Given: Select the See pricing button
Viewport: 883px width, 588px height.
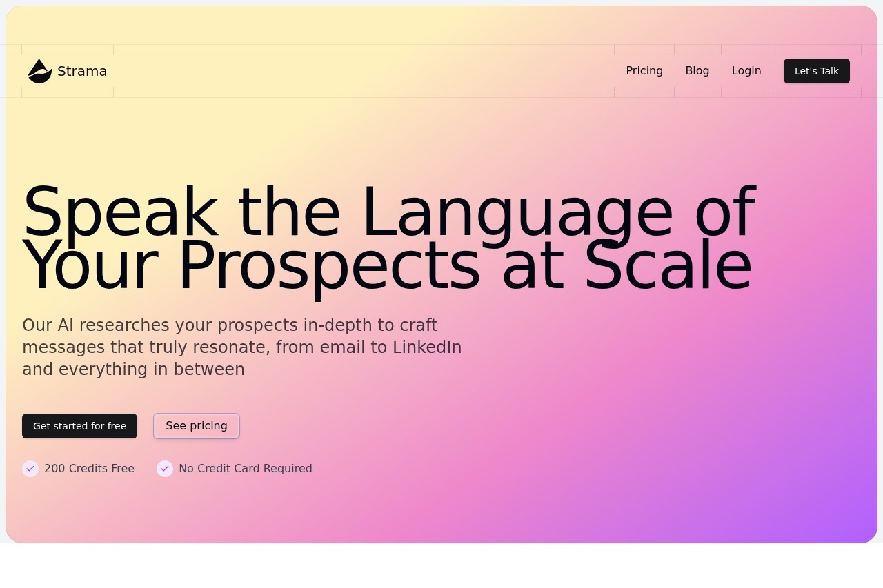Looking at the screenshot, I should pyautogui.click(x=197, y=426).
